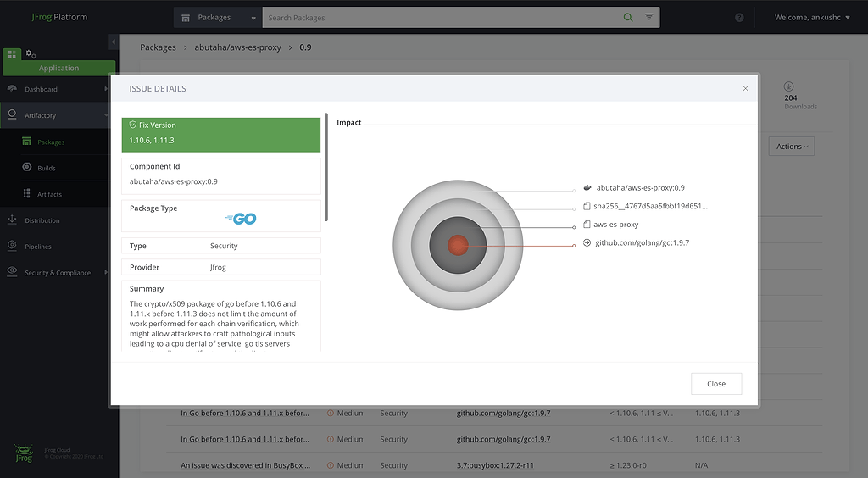Open the Administration gears icon
The height and width of the screenshot is (478, 868).
(31, 53)
